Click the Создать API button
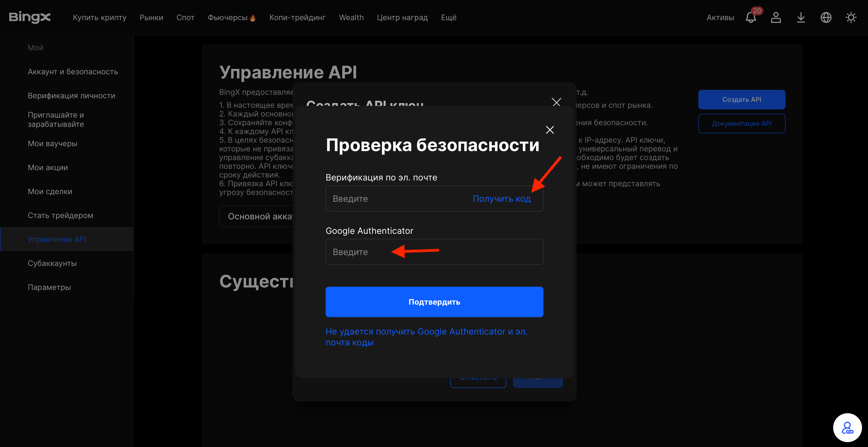Image resolution: width=868 pixels, height=447 pixels. [742, 99]
